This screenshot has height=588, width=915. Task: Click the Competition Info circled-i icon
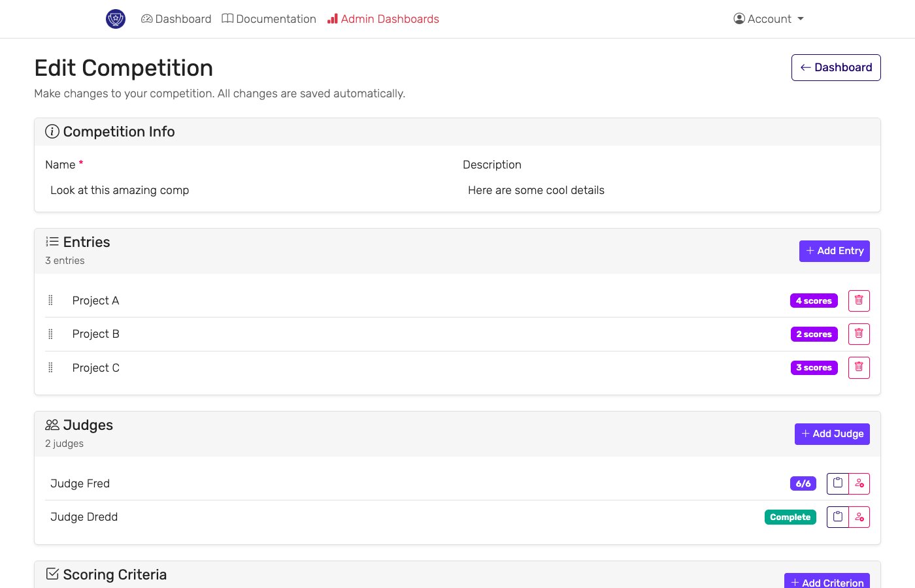(x=52, y=131)
